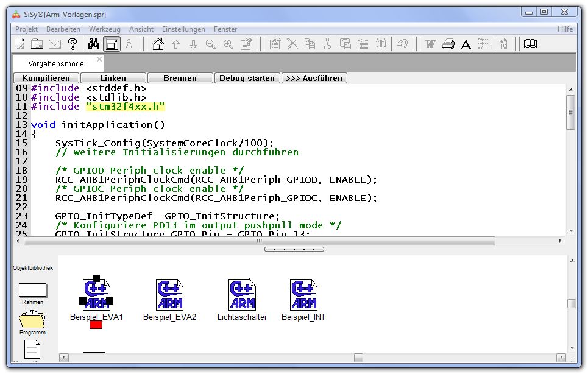Close the Vorgehensmodell tab

coord(99,59)
